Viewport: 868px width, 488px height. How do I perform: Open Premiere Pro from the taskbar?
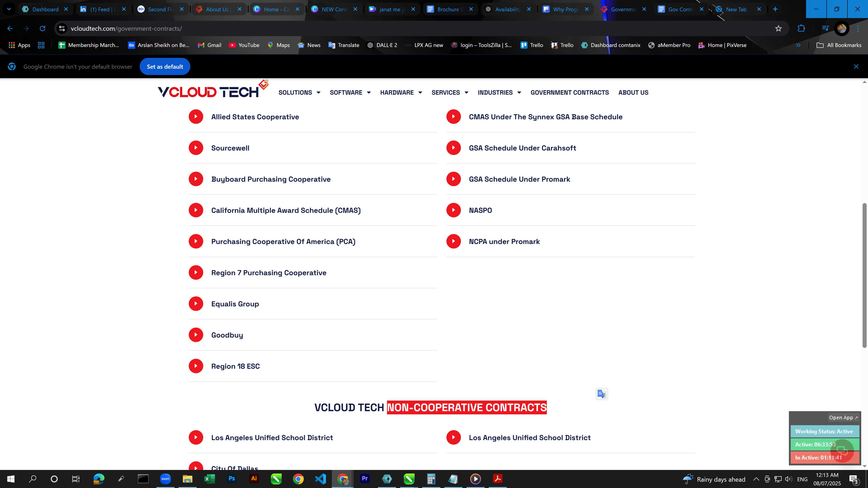(x=365, y=479)
